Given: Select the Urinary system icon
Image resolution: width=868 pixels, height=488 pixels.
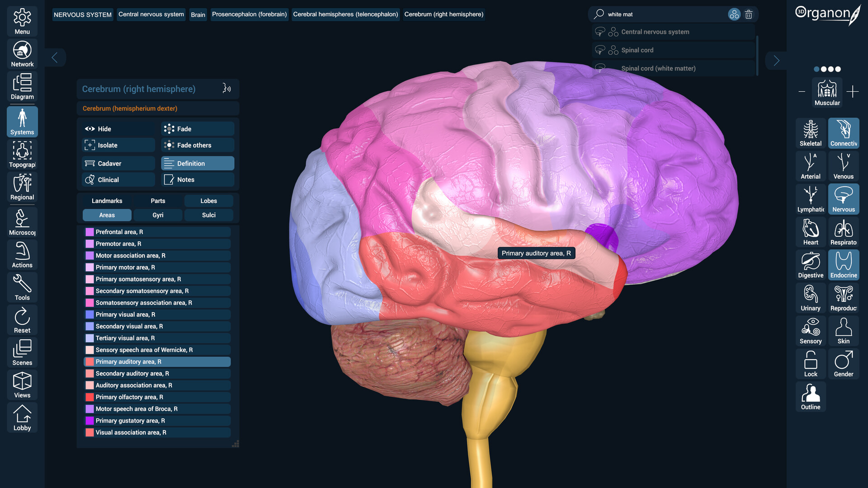Looking at the screenshot, I should tap(810, 298).
